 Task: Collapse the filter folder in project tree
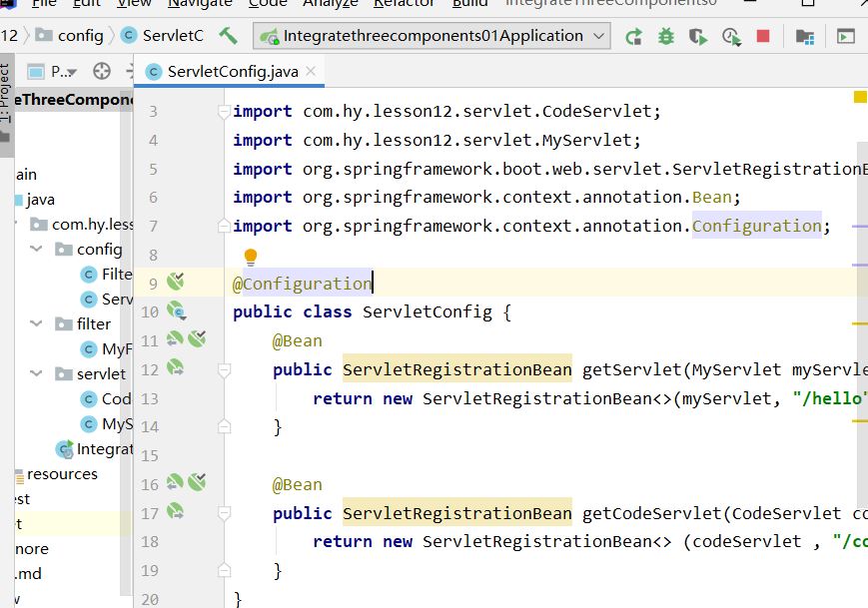(x=36, y=323)
